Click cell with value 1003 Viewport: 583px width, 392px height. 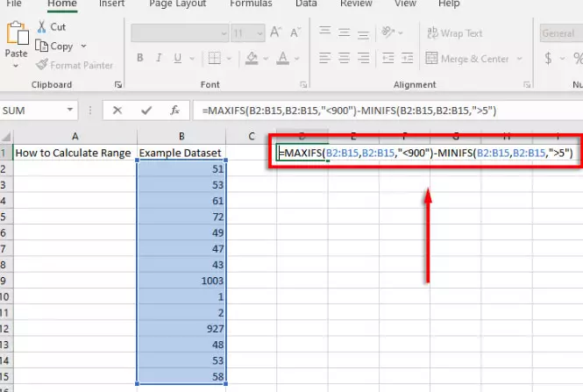[x=181, y=281]
